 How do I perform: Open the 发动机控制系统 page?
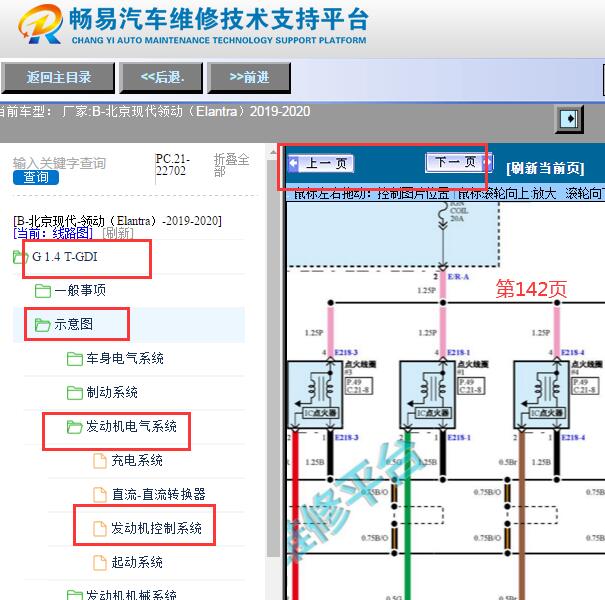pyautogui.click(x=156, y=528)
